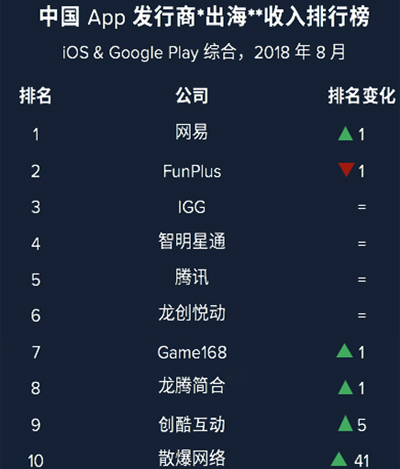Click the subtitle iOS & Google Play 综合
The width and height of the screenshot is (400, 469).
point(149,53)
